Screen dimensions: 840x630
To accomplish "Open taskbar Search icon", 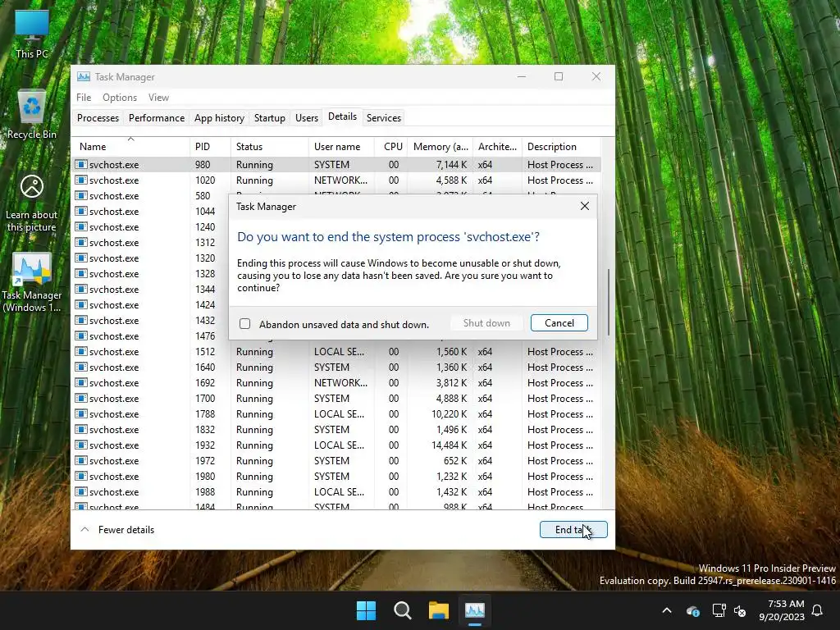I will (402, 610).
